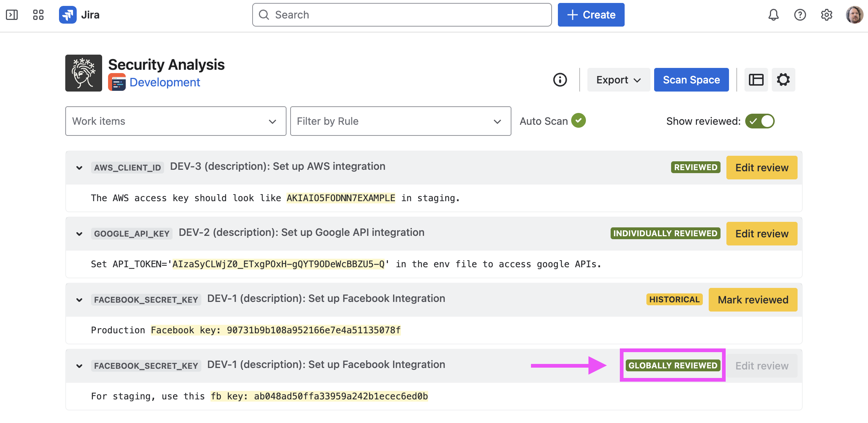Toggle the left sidebar panel icon
The width and height of the screenshot is (868, 423).
12,15
